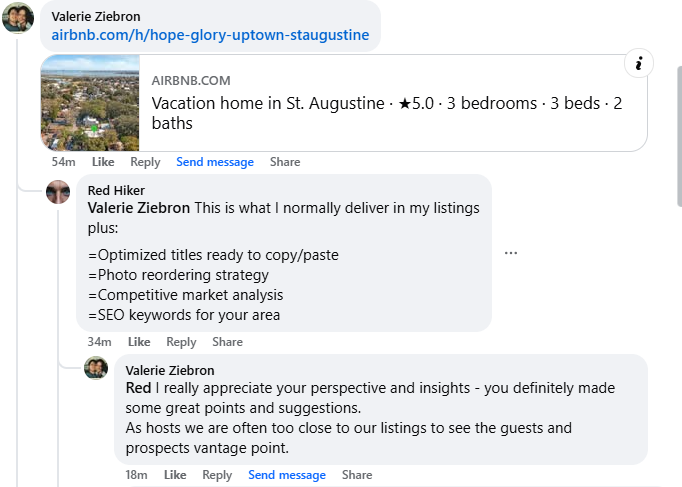682x487 pixels.
Task: Share Red Hiker's comment
Action: (227, 342)
